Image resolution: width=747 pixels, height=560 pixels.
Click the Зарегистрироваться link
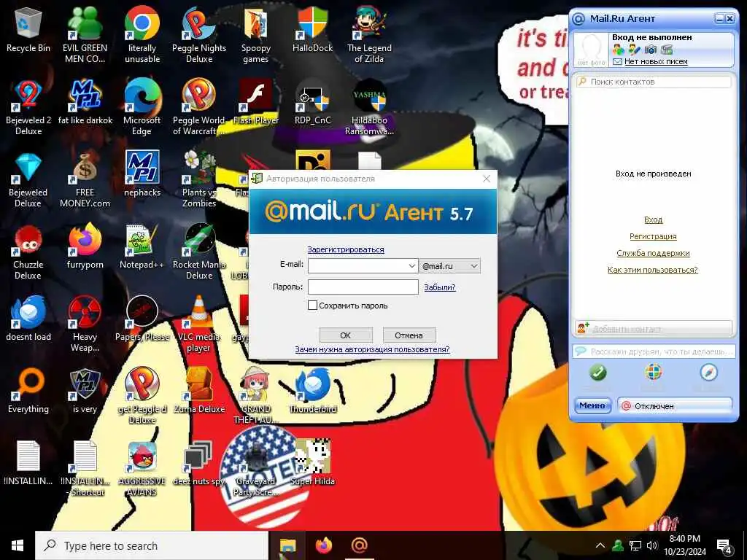(x=345, y=249)
